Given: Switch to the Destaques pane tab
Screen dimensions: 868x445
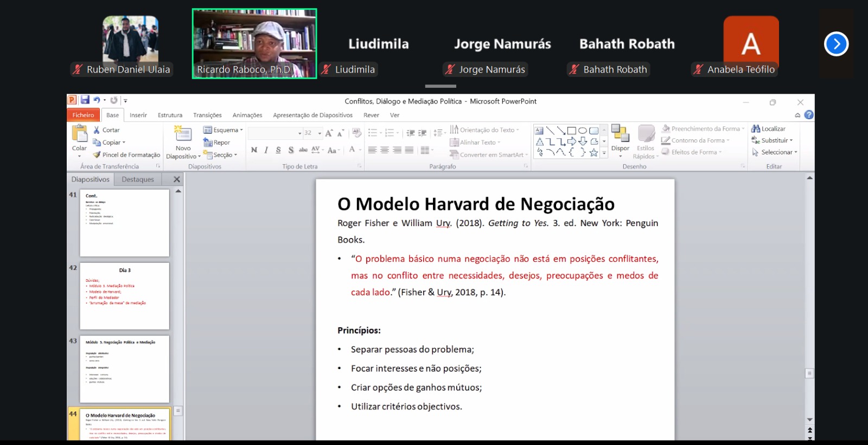Looking at the screenshot, I should 138,179.
